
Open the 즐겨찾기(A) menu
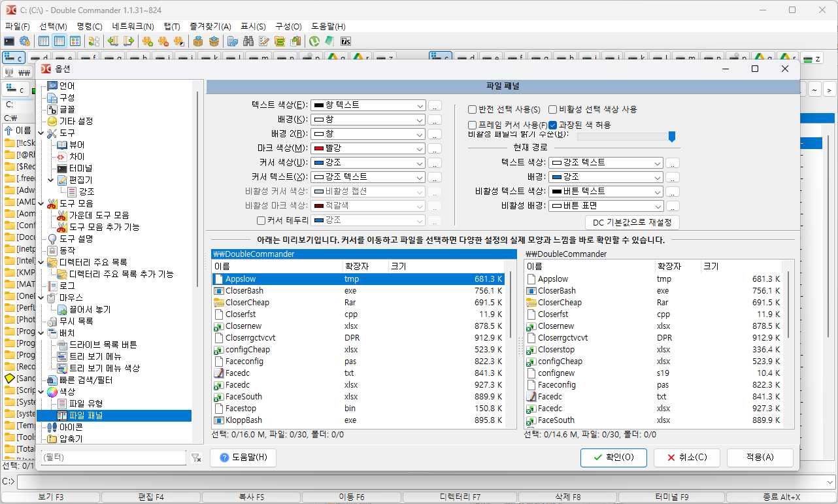tap(210, 26)
